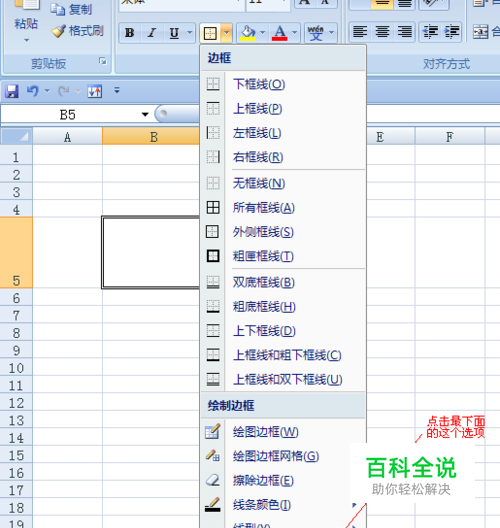This screenshot has width=500, height=528.
Task: Customize the quick access toolbar dropdown
Action: [117, 90]
